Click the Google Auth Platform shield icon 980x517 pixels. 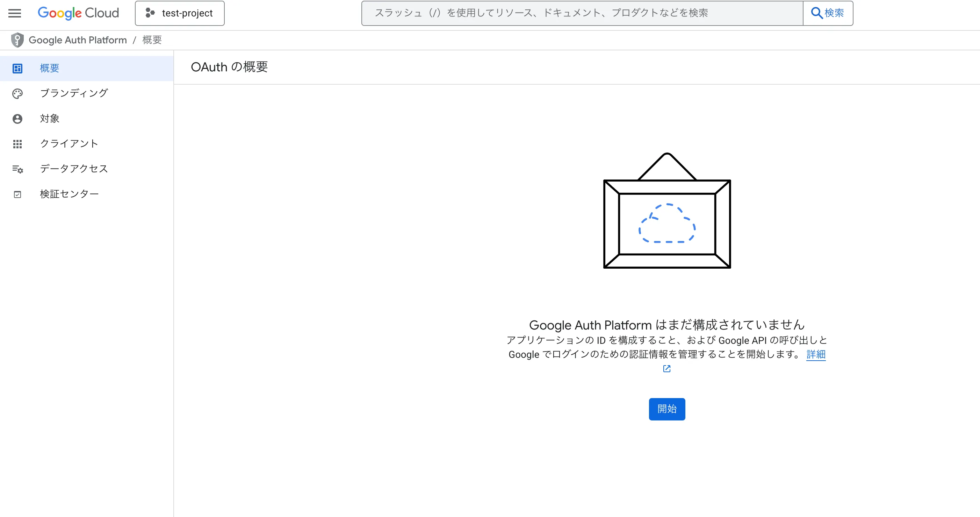pyautogui.click(x=17, y=40)
